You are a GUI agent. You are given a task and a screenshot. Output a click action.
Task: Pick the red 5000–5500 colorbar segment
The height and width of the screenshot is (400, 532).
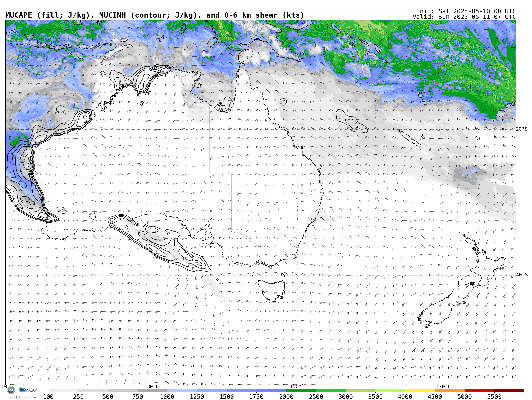480,391
